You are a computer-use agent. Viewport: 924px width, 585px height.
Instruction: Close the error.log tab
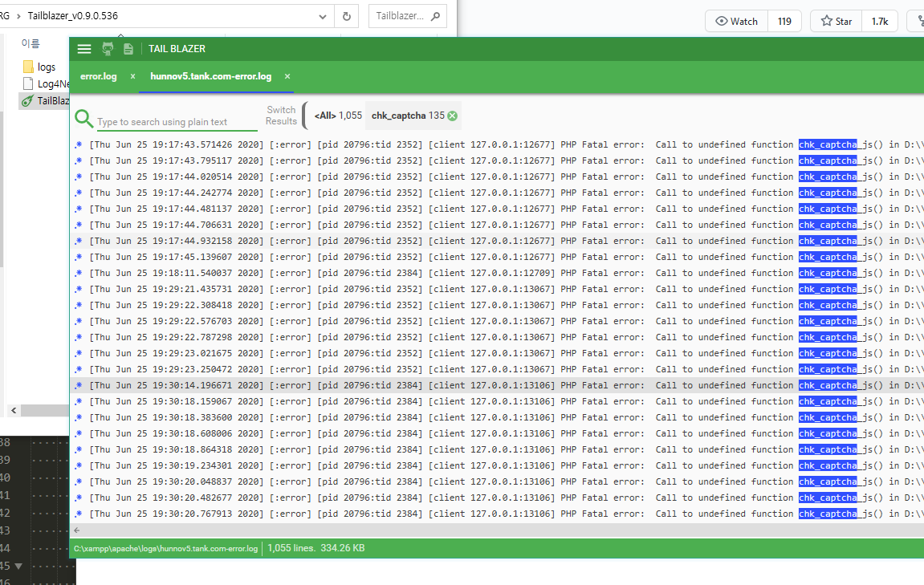point(132,76)
